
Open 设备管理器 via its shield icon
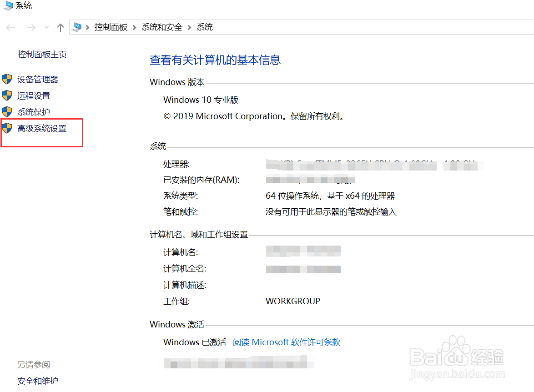(7, 79)
